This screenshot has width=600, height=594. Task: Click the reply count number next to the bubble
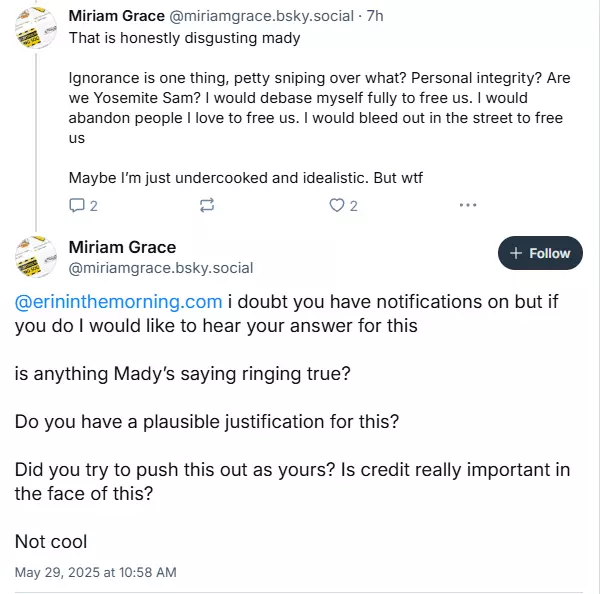tap(94, 206)
